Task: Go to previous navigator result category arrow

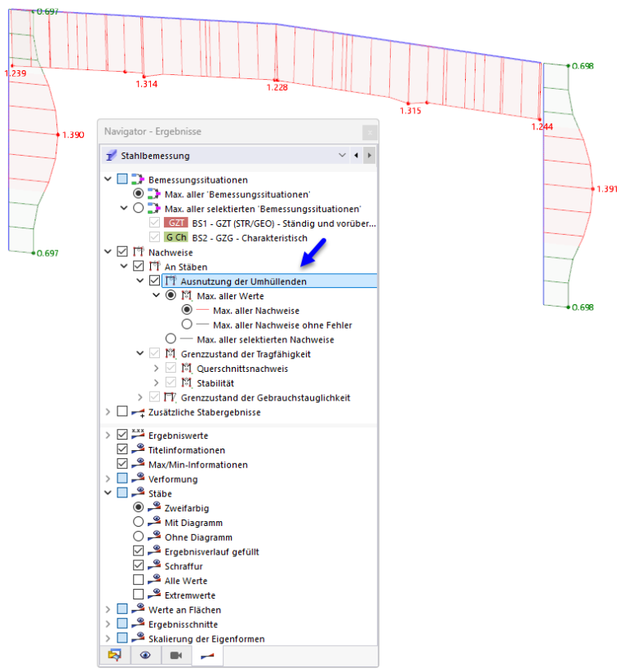Action: 356,155
